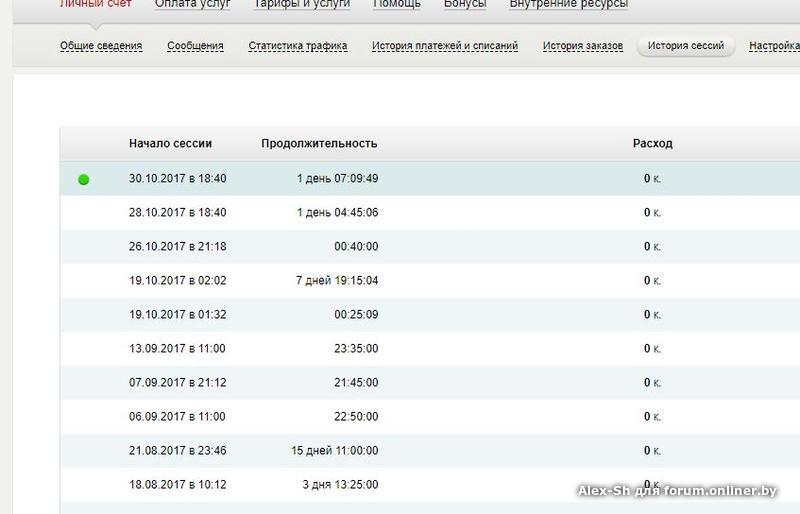
Task: Click cost 0 к. for 26.10.2017 session
Action: [652, 247]
